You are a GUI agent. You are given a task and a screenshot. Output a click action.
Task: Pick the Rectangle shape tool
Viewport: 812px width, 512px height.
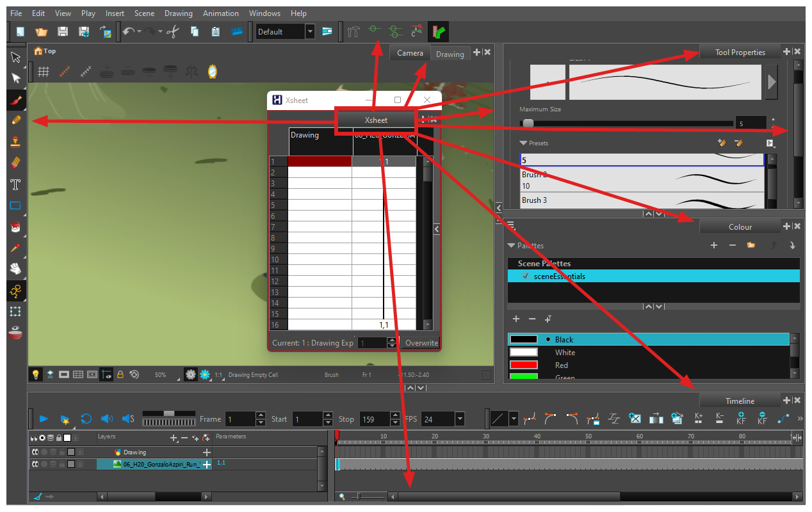tap(16, 206)
